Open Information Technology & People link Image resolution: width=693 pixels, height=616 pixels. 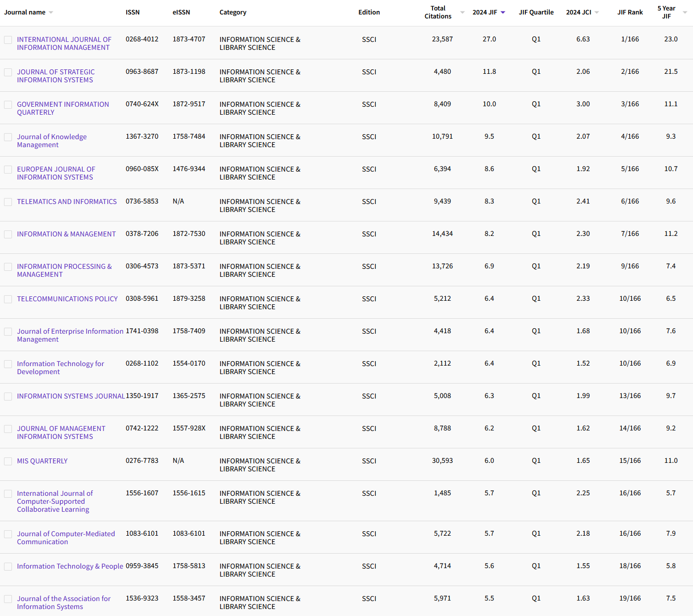(x=70, y=566)
